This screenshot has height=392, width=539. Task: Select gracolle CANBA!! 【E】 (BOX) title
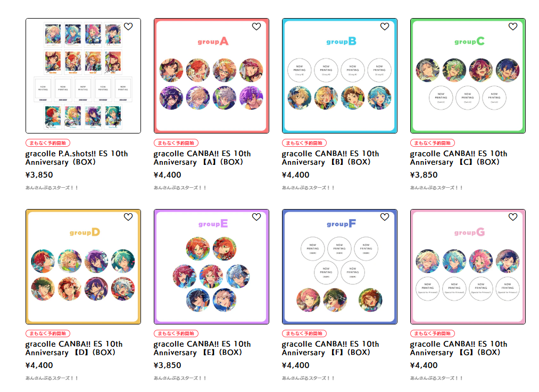coord(202,348)
